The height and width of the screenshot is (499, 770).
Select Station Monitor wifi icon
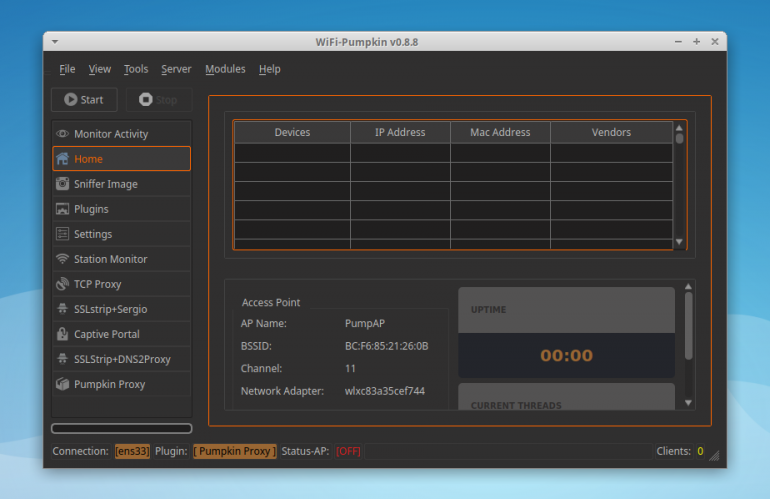(62, 259)
